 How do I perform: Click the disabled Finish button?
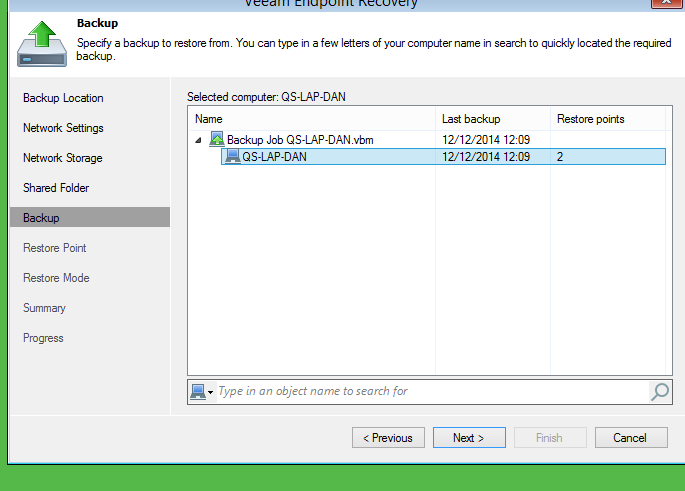[x=550, y=438]
